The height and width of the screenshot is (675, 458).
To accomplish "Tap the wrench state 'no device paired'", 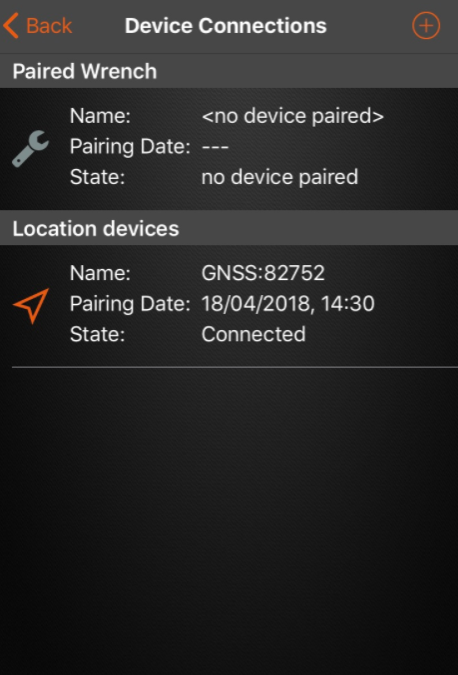I will click(280, 177).
